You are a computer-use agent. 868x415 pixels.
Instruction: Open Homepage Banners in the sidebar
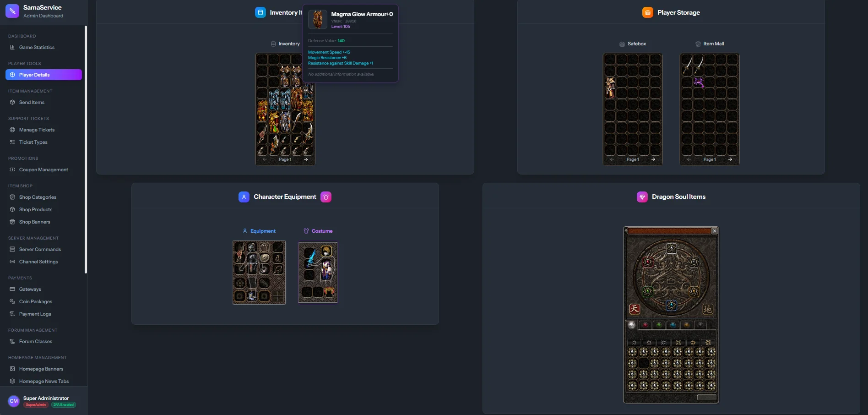[x=43, y=369]
